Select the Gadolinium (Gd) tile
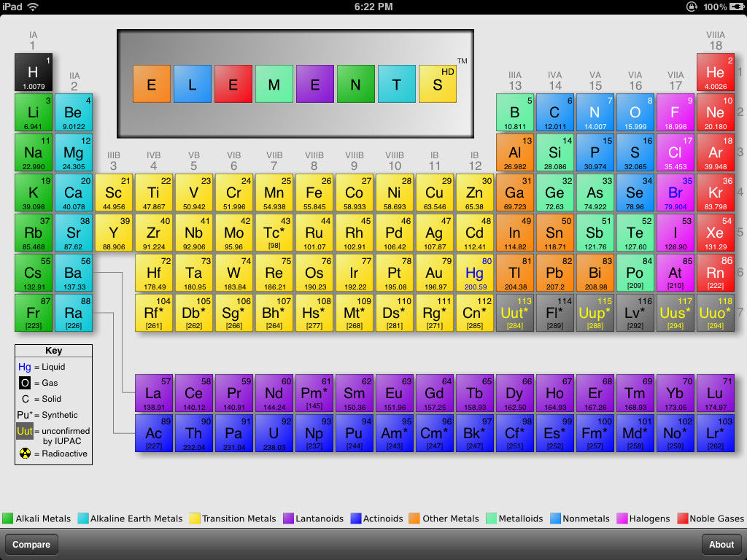 click(435, 393)
